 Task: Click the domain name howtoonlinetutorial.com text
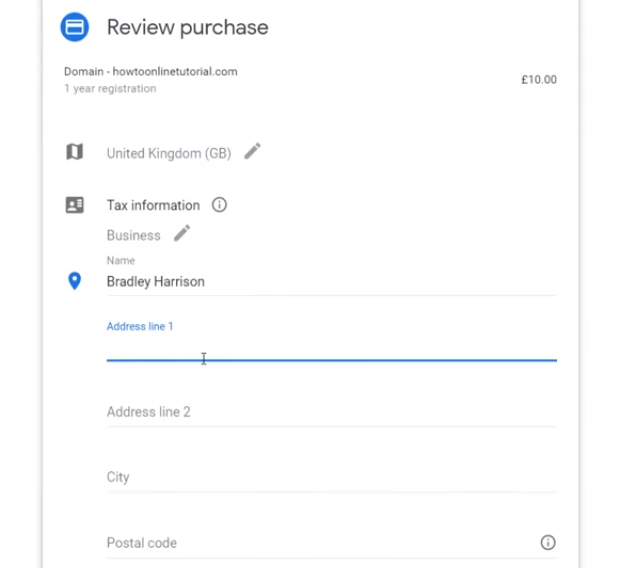175,72
